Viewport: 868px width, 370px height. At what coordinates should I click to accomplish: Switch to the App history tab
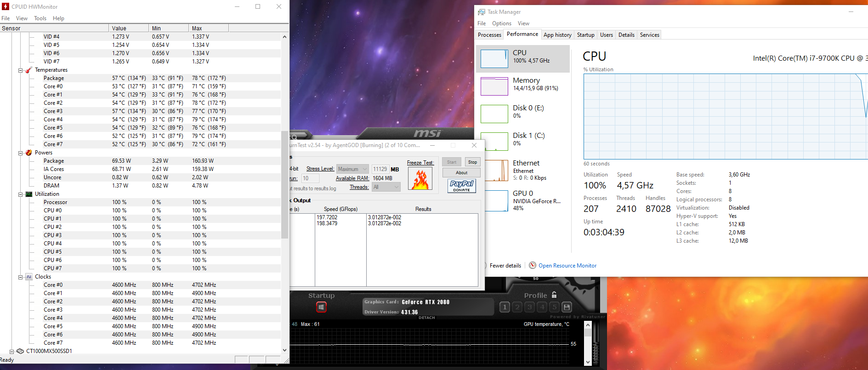tap(557, 35)
